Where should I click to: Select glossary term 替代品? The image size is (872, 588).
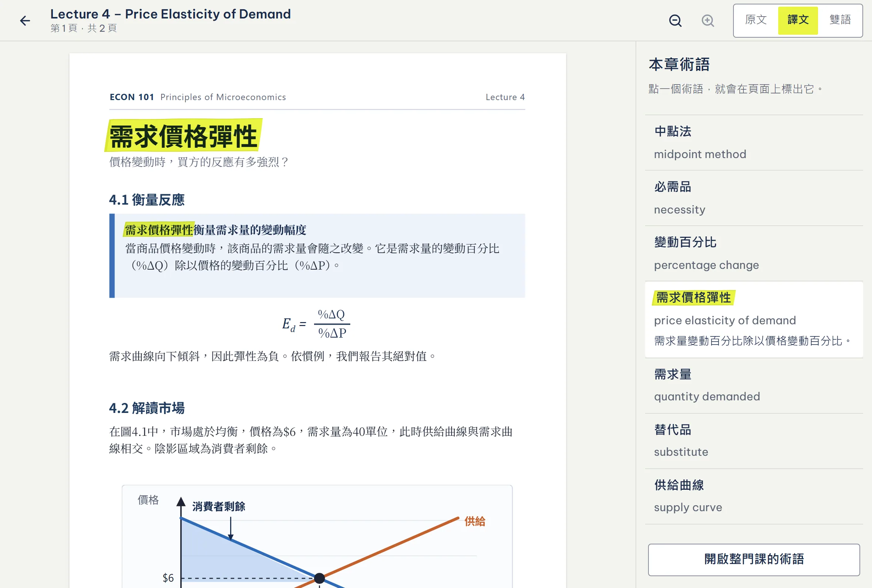pyautogui.click(x=754, y=441)
